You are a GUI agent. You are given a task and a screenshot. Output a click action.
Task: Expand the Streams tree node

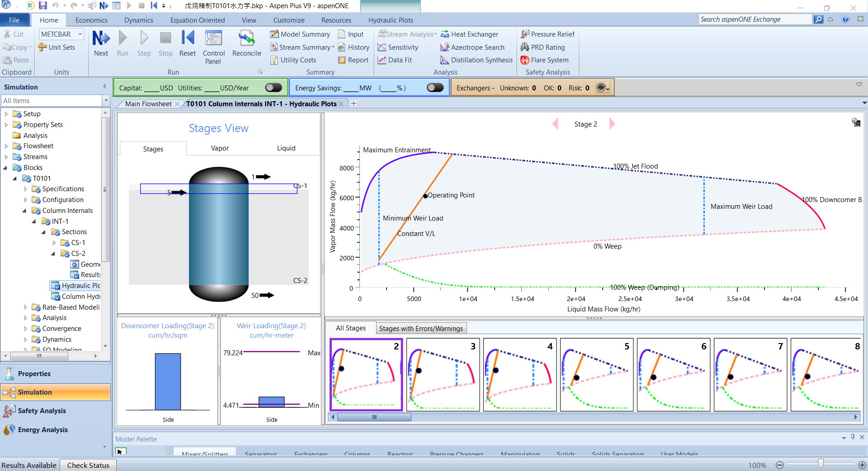tap(6, 157)
